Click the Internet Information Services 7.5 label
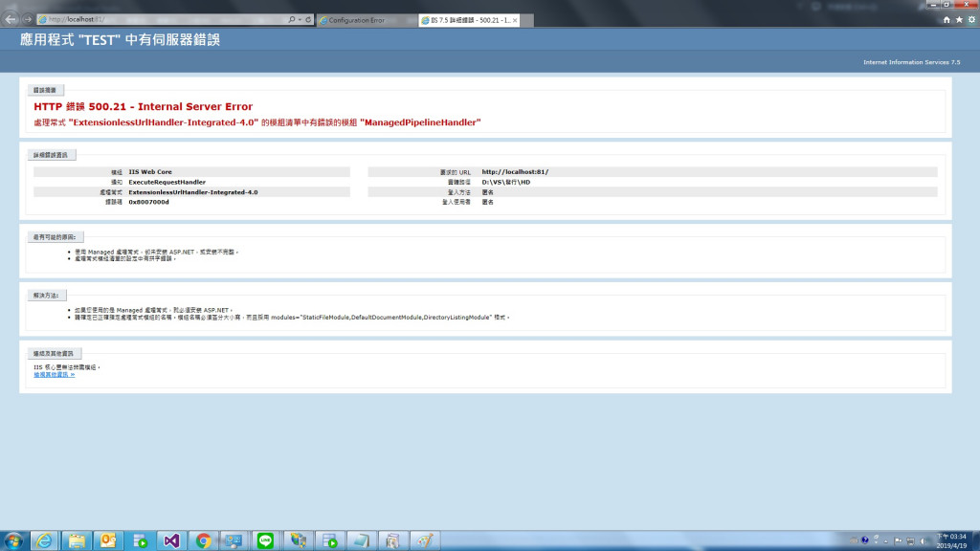The width and height of the screenshot is (980, 551). coord(911,62)
